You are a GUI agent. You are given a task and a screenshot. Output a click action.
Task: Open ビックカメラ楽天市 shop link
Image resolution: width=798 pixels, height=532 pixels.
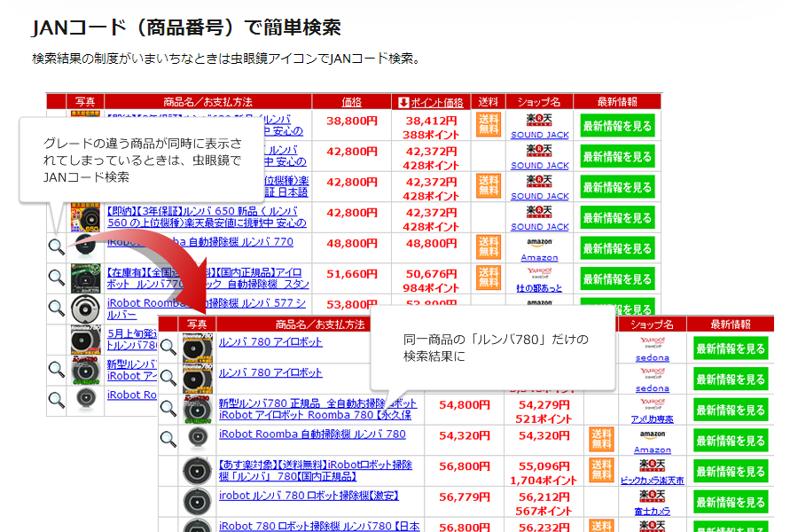[x=653, y=481]
